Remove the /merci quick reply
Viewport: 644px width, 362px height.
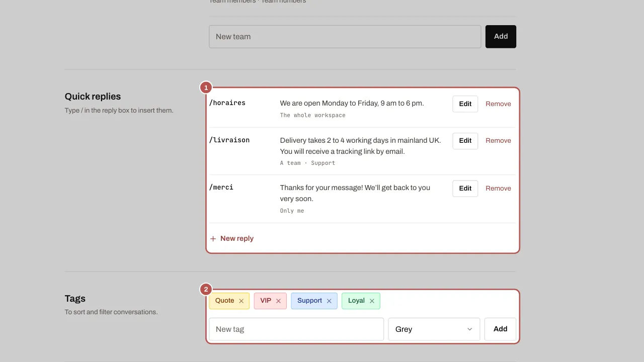click(x=498, y=189)
